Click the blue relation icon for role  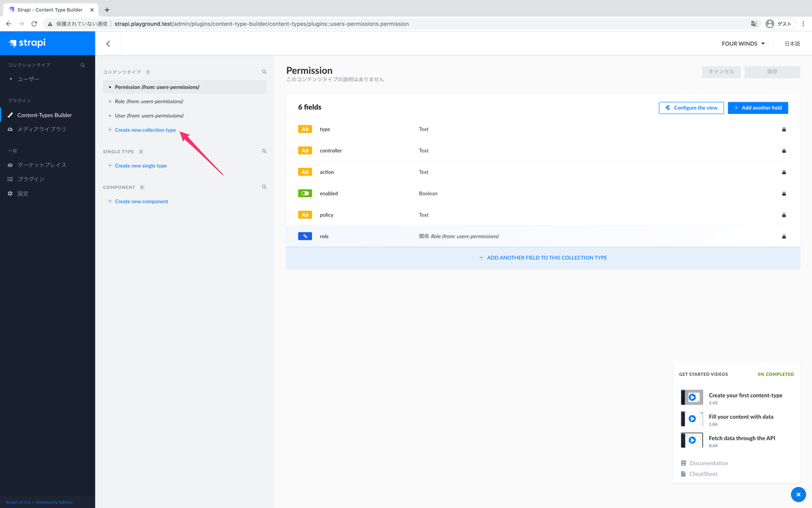coord(305,236)
